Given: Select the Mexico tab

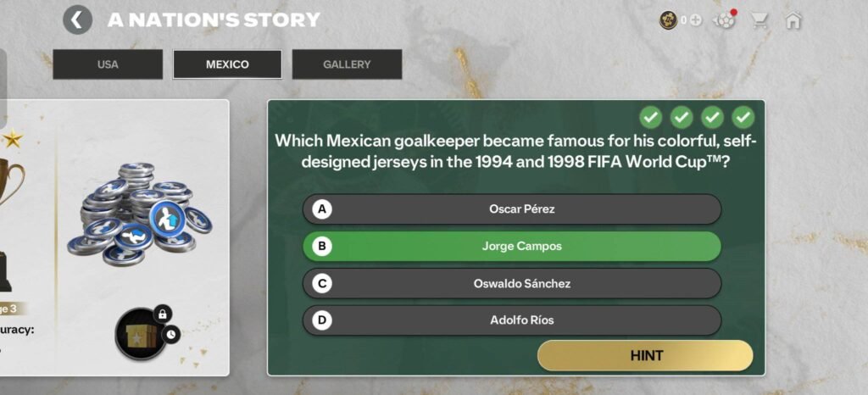Looking at the screenshot, I should (x=227, y=64).
